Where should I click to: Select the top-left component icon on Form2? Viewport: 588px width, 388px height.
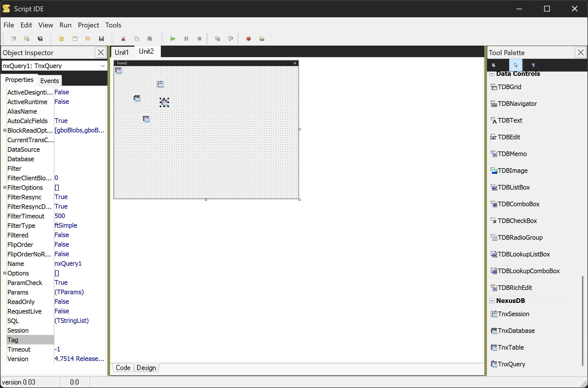(118, 70)
